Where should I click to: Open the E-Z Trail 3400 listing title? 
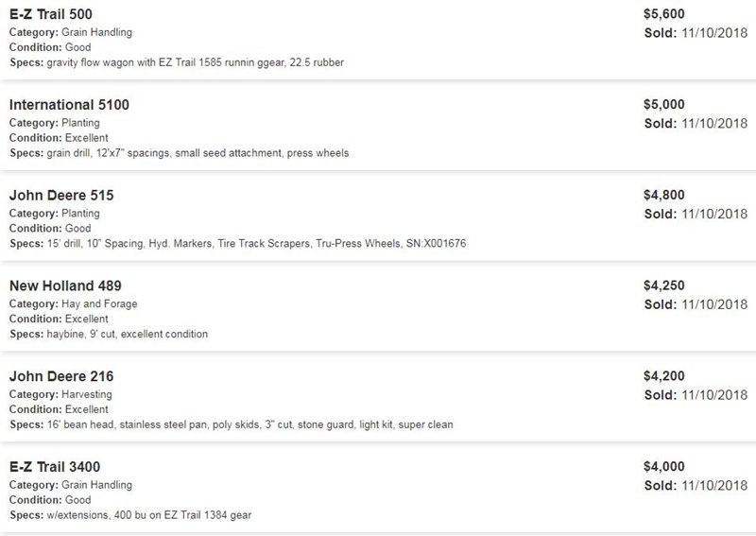55,467
